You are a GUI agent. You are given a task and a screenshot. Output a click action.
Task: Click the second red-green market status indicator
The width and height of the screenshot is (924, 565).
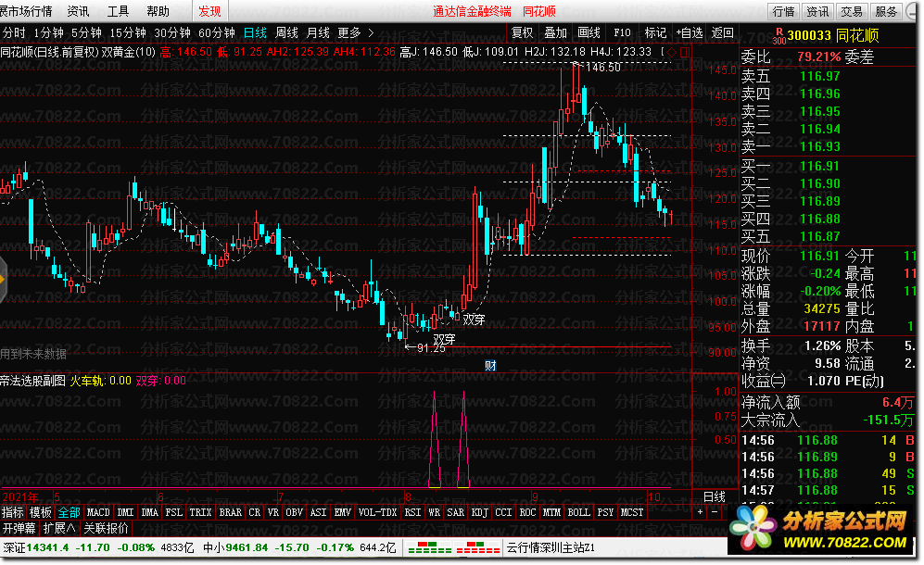[x=478, y=548]
